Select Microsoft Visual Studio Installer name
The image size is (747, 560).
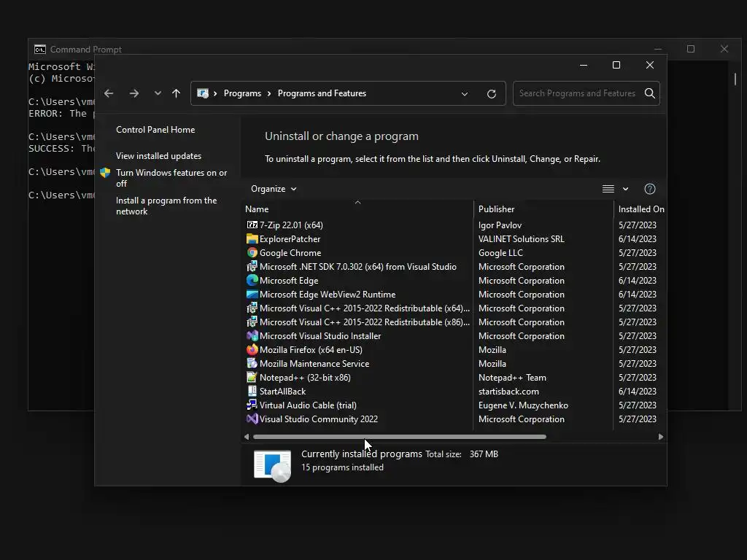click(x=320, y=335)
